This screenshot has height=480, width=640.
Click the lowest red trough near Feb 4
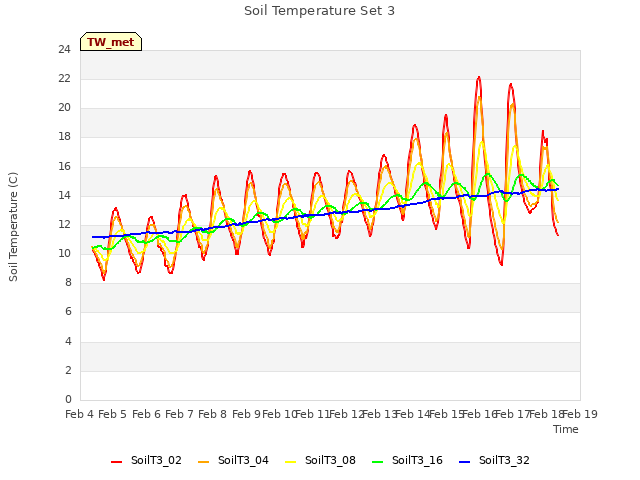(x=104, y=279)
